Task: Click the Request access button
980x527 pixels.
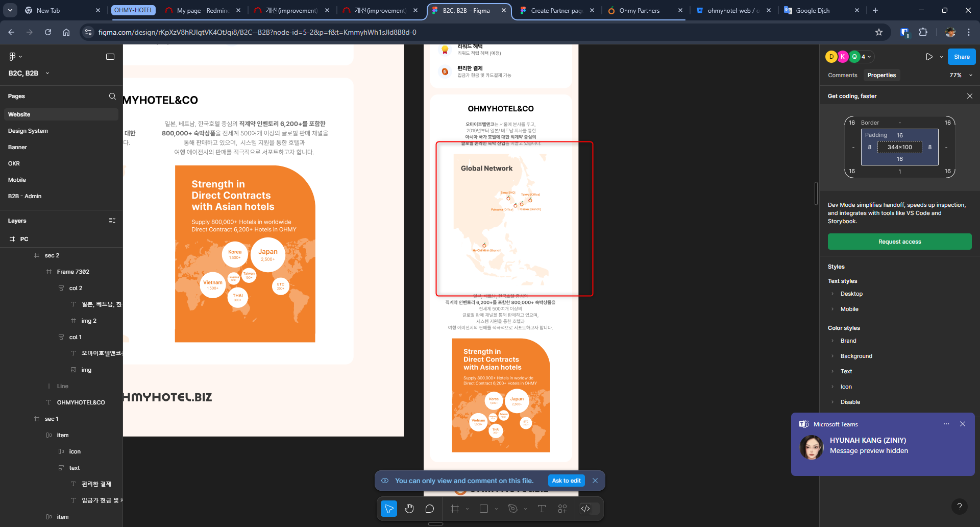Action: (x=899, y=242)
